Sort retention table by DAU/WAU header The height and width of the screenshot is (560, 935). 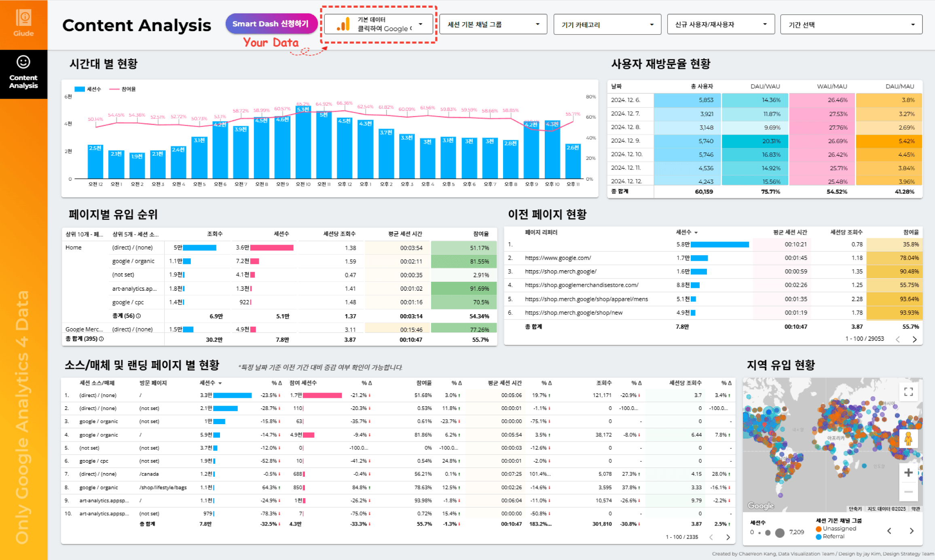(x=765, y=86)
